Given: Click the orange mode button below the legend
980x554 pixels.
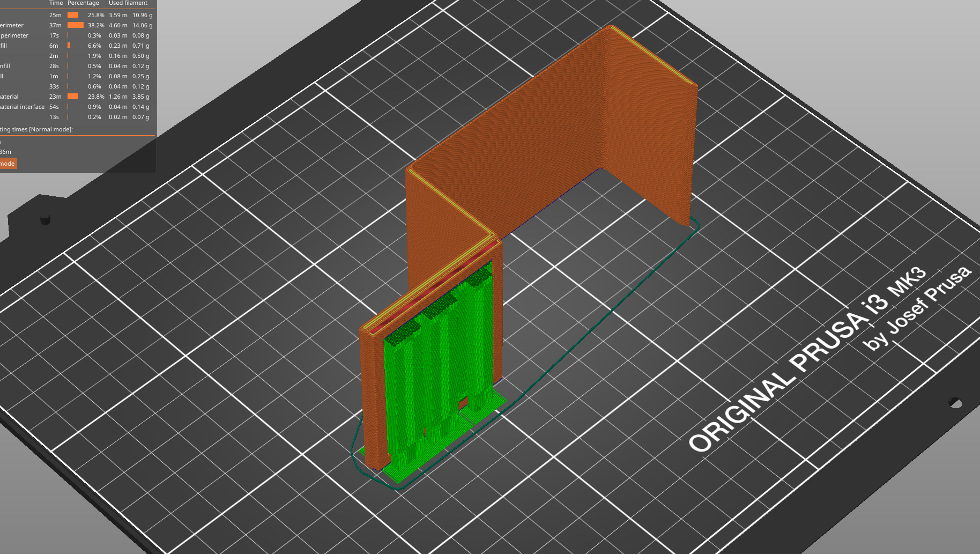Looking at the screenshot, I should [8, 163].
